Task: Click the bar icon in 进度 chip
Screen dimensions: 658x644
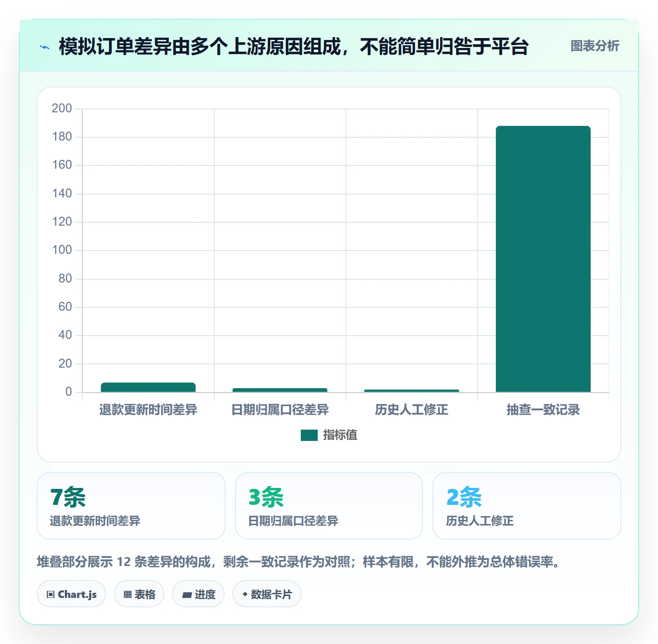Action: (187, 595)
